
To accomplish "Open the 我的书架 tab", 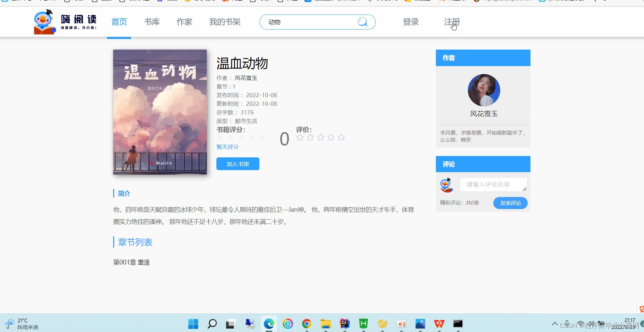I will (x=225, y=22).
